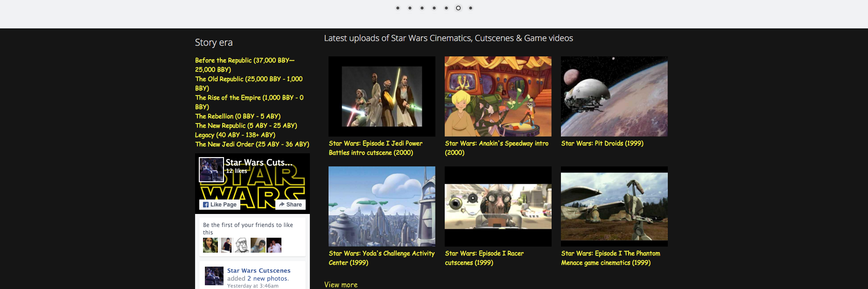The height and width of the screenshot is (289, 868).
Task: Open Star Wars Cutscenes post author link
Action: pyautogui.click(x=259, y=270)
